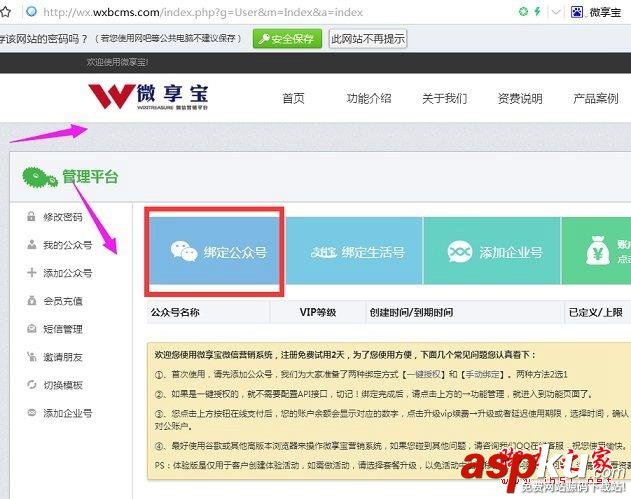
Task: Open the 功能介绍 navigation item
Action: [369, 98]
